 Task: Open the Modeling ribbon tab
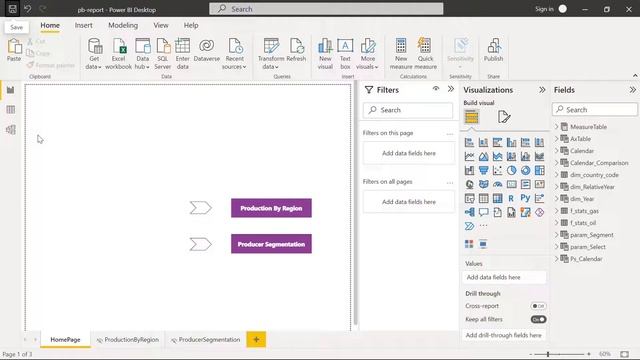point(123,25)
